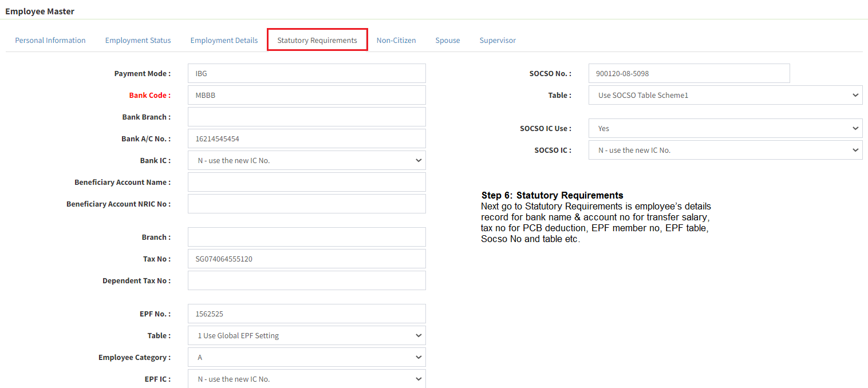Focus the empty Bank Branch field
868x388 pixels.
(306, 117)
